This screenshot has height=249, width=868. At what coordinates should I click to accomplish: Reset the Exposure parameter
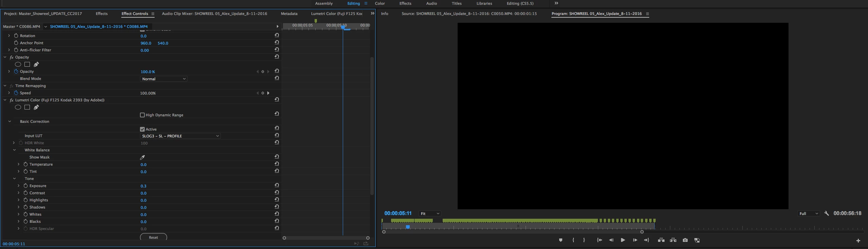[277, 185]
